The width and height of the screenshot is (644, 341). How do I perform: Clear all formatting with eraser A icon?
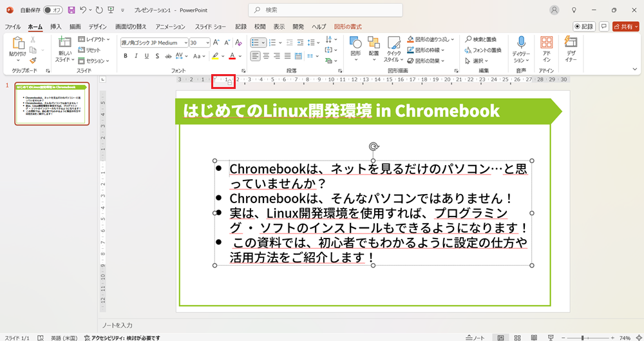click(x=238, y=43)
